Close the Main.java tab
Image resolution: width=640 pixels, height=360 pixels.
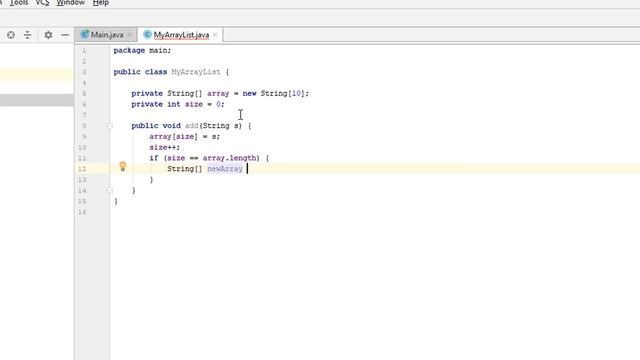click(x=129, y=35)
